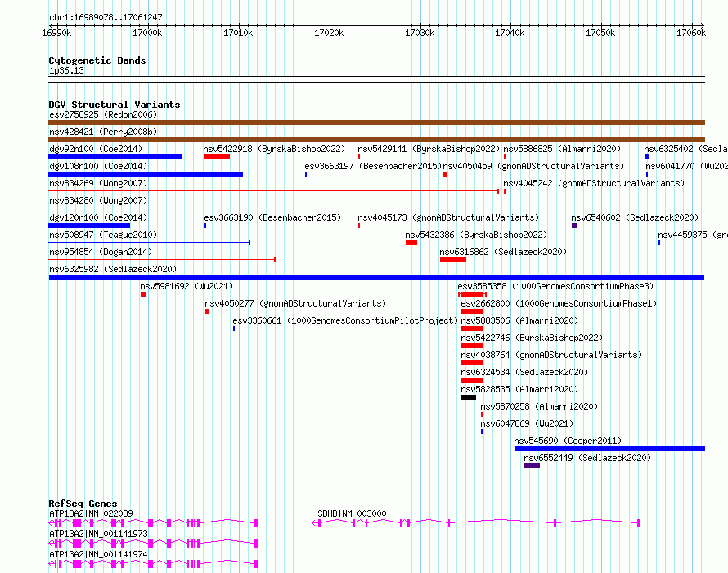Open the SDHB|NM_003000 gene label
Viewport: 728px width, 573px height.
tap(352, 513)
